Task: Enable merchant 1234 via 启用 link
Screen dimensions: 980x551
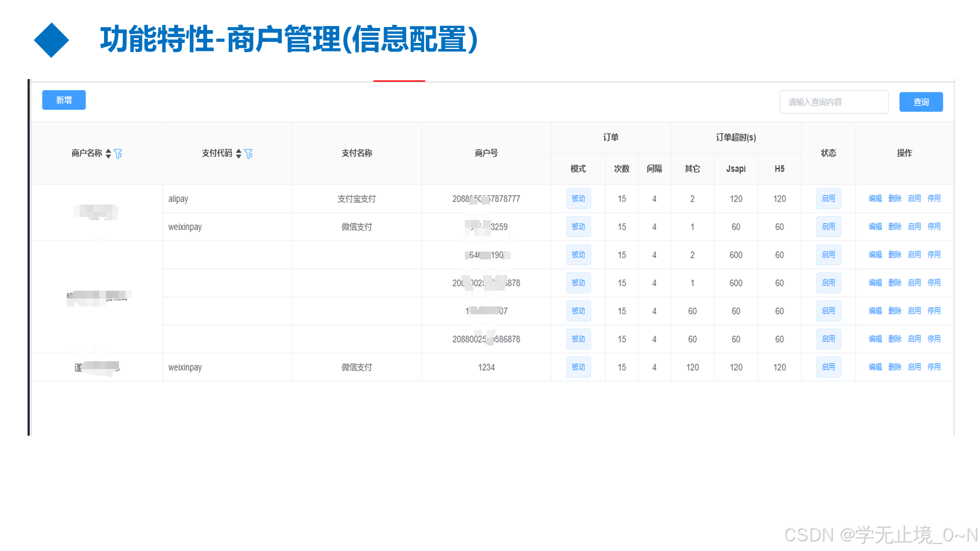Action: tap(915, 367)
